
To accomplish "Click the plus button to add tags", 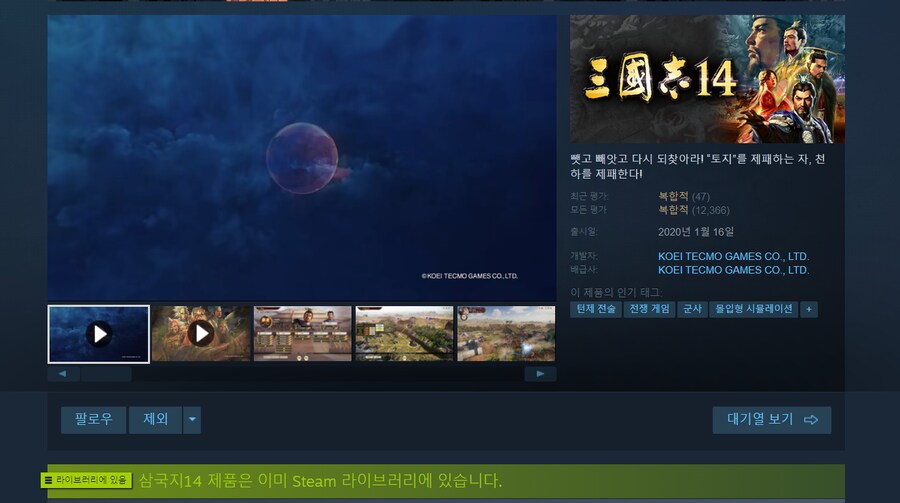I will pos(809,309).
